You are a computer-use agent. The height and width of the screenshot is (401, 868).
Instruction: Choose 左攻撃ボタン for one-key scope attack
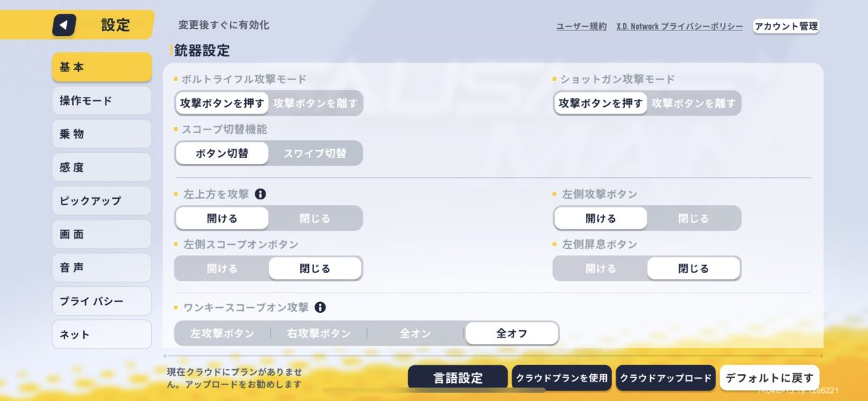click(x=222, y=333)
